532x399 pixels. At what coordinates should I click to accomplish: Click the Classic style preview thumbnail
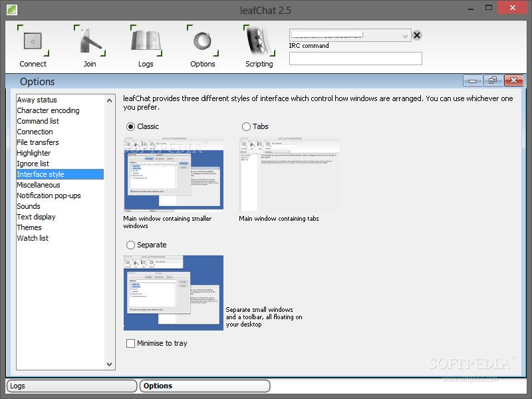coord(174,175)
